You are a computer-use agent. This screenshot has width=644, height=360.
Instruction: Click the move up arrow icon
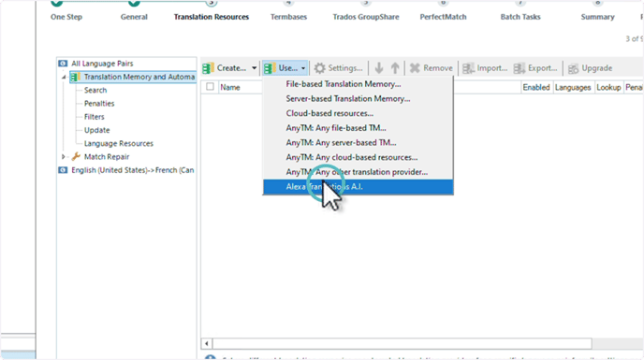[395, 68]
